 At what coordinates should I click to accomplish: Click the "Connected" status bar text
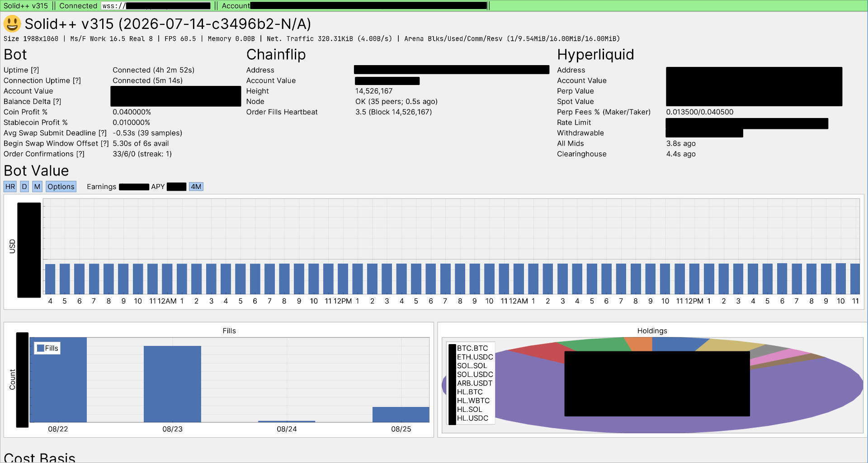[78, 6]
